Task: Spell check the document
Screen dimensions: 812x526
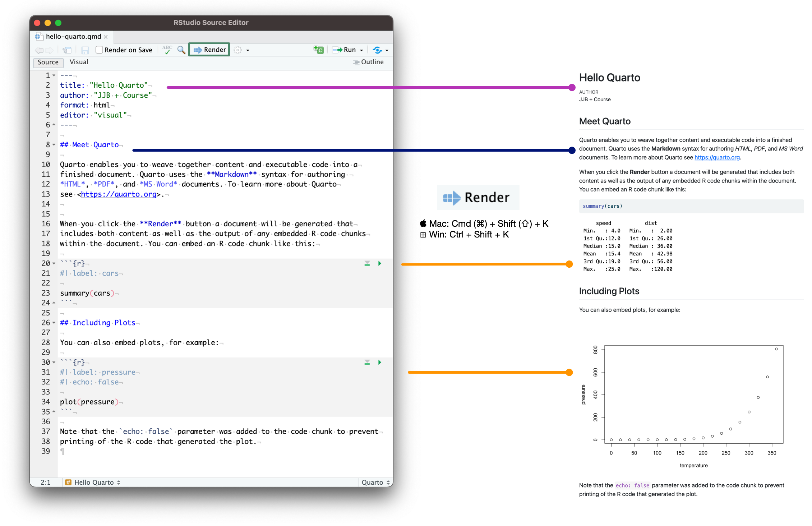Action: point(167,50)
